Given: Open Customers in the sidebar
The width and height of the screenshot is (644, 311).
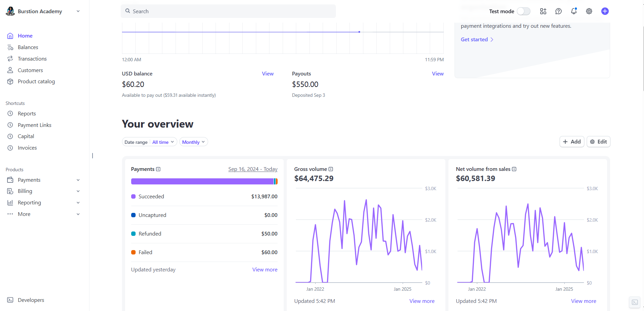Looking at the screenshot, I should coord(30,70).
